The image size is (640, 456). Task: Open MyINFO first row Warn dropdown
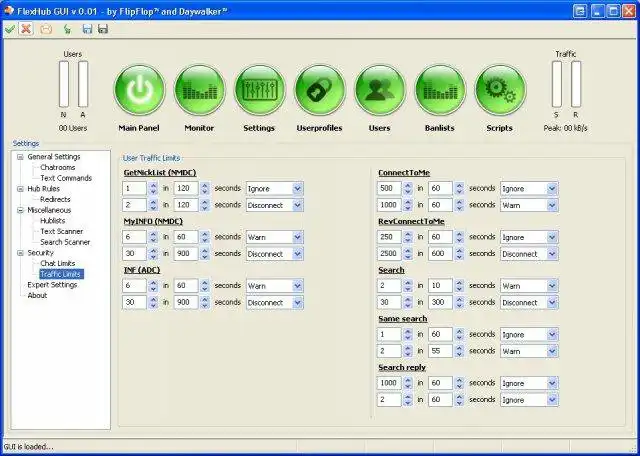click(275, 237)
